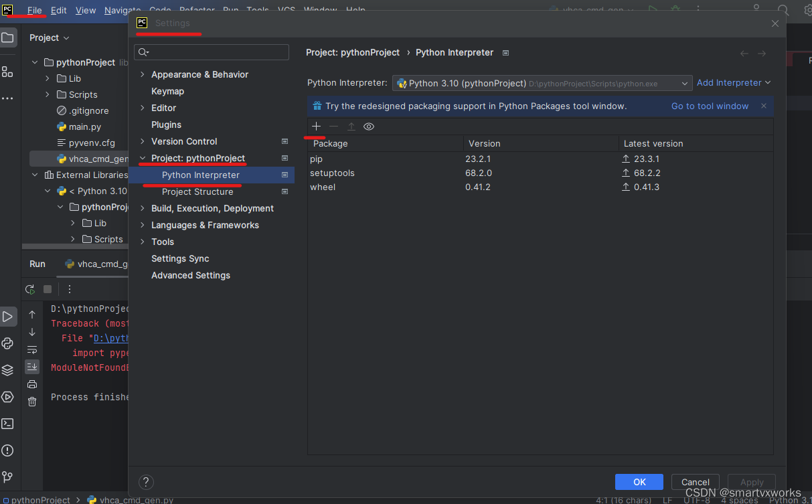Dismiss the packaging support notification banner
This screenshot has height=504, width=812.
764,106
